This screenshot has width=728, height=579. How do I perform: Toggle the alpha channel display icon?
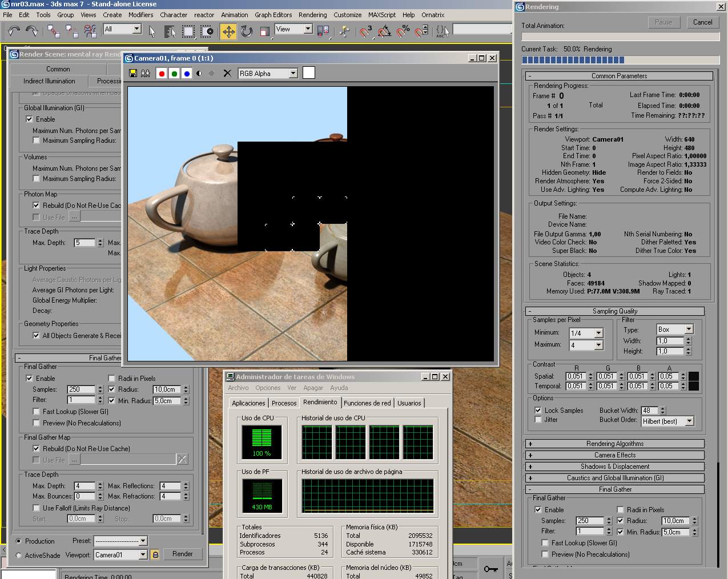pyautogui.click(x=199, y=73)
